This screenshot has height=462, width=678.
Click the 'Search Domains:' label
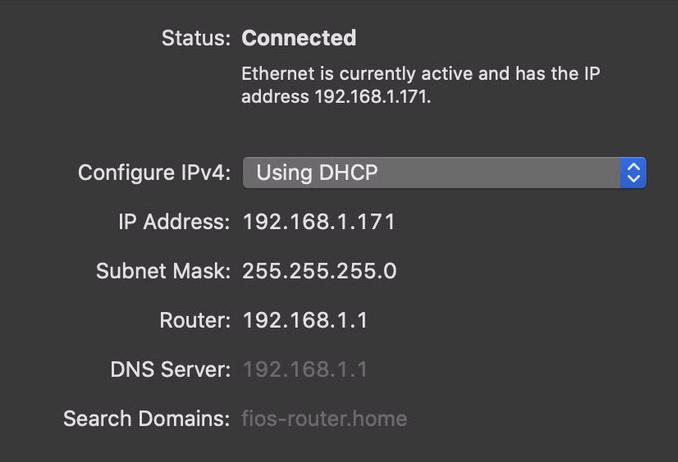146,418
